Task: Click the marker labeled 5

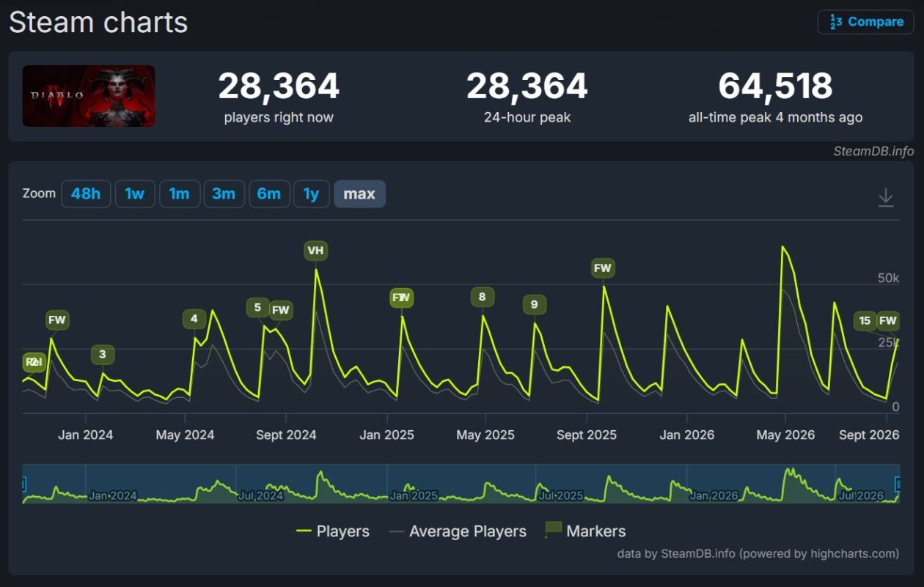Action: point(257,308)
